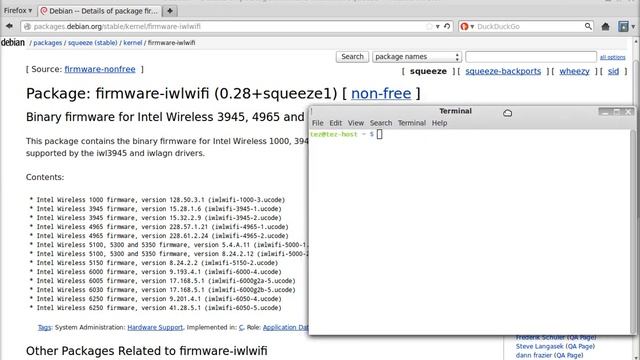Viewport: 640px width, 360px height.
Task: Focus the address bar URL field
Action: click(x=229, y=27)
